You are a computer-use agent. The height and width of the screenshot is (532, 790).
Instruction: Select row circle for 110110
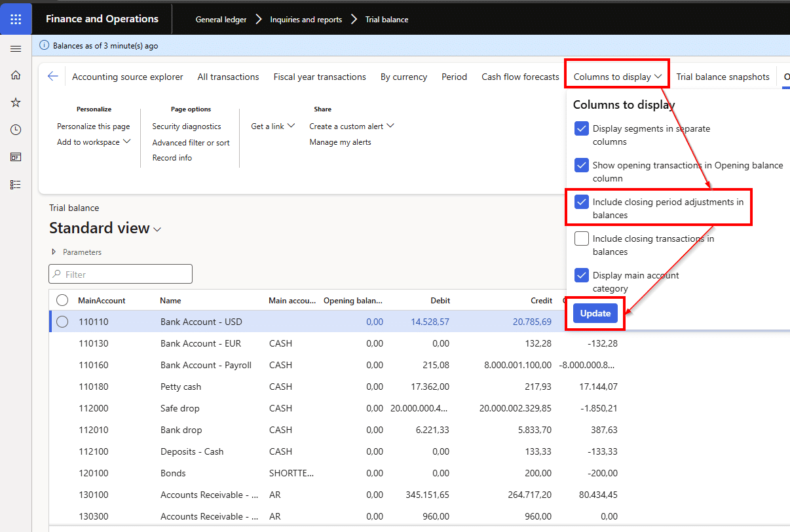click(x=62, y=322)
